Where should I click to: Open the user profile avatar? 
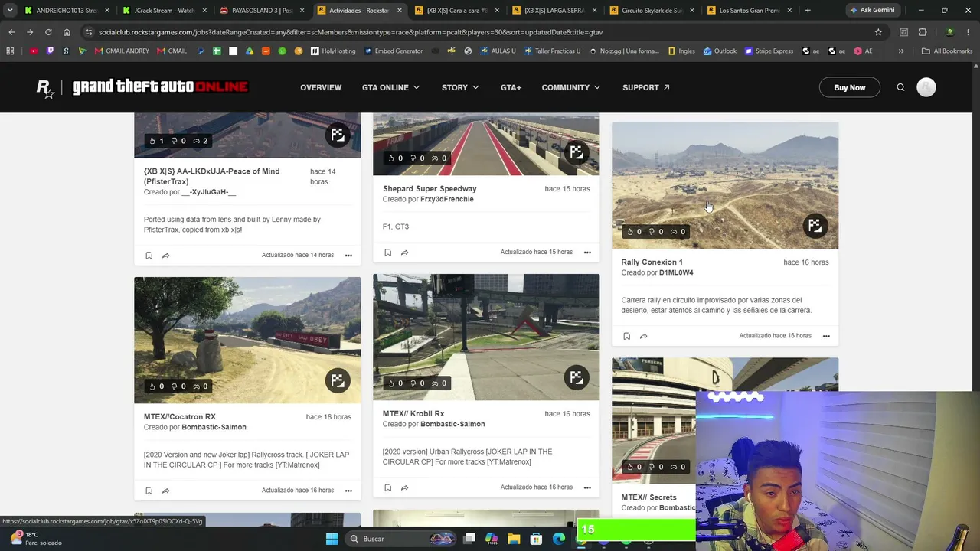click(926, 87)
